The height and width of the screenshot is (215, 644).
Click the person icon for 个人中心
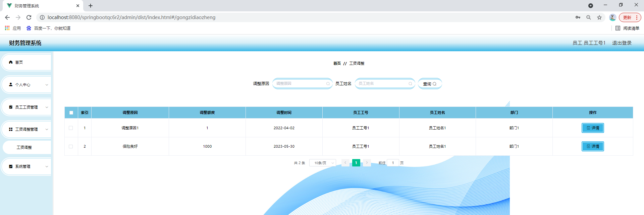[11, 85]
